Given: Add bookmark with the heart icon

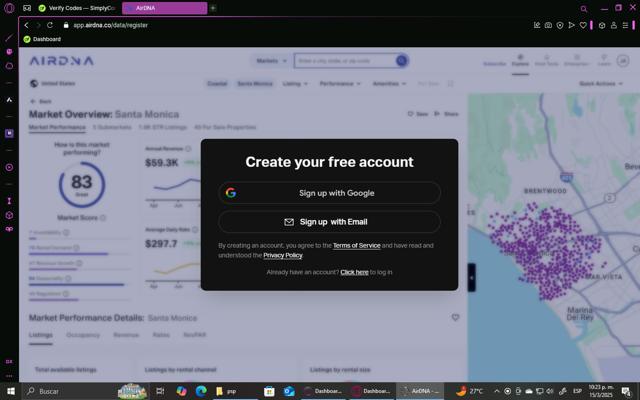Looking at the screenshot, I should [x=583, y=25].
